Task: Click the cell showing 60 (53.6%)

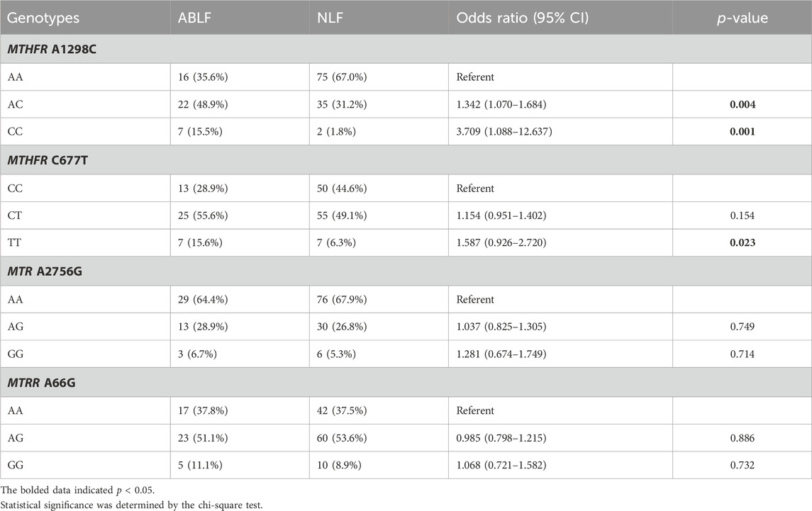Action: pos(379,438)
